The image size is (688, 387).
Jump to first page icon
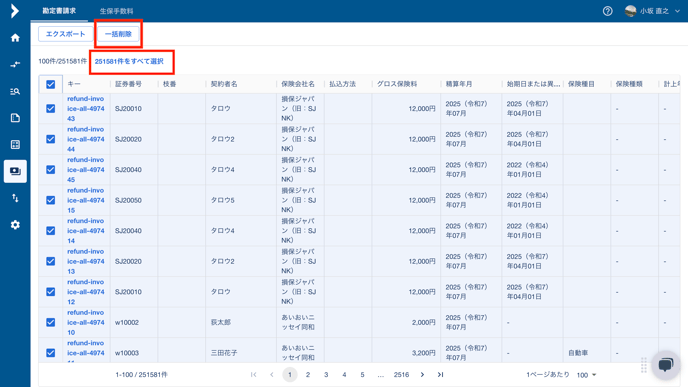pos(254,374)
